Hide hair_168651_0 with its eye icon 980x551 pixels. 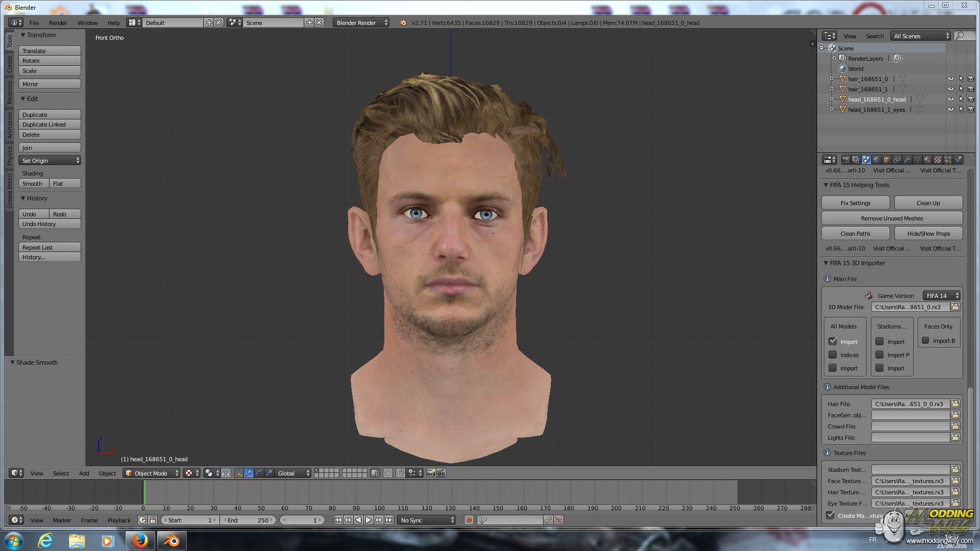click(950, 79)
